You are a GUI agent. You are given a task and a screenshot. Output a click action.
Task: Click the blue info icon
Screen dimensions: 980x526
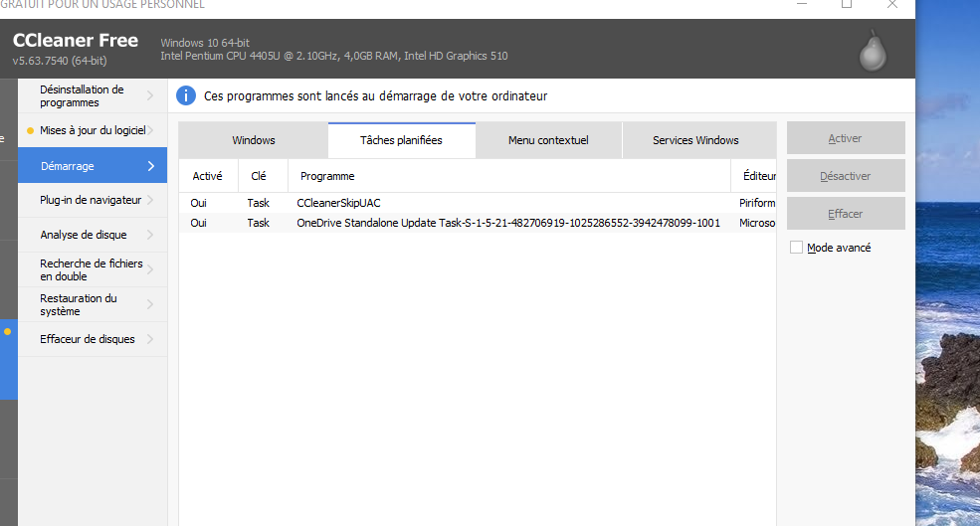pos(186,95)
